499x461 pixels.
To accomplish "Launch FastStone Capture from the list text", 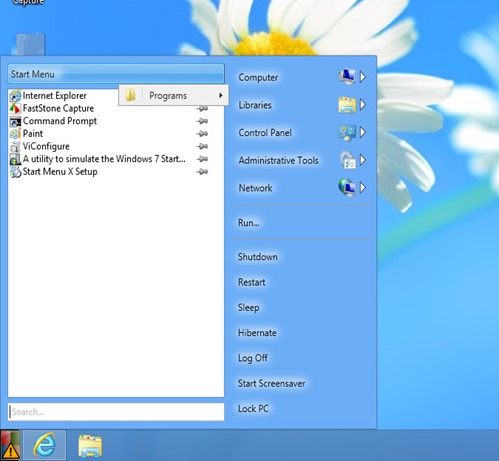I will tap(58, 108).
